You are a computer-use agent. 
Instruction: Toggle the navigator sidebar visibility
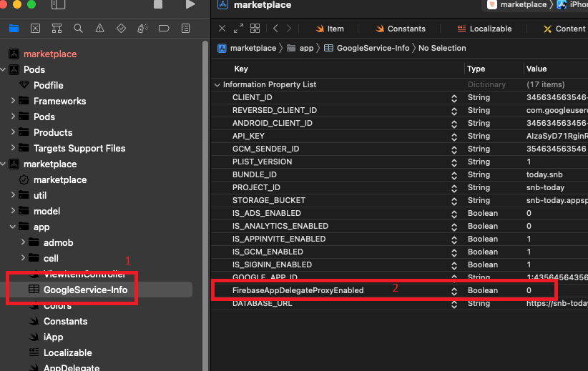tap(58, 5)
